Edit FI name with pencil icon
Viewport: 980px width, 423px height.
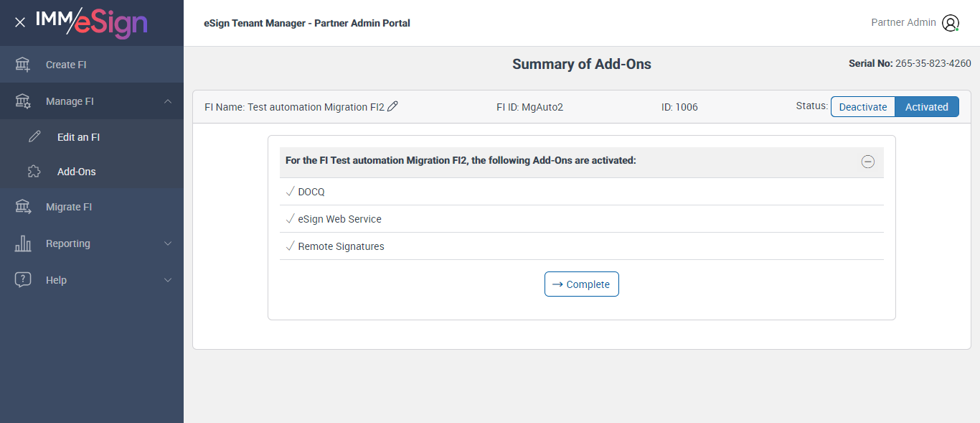click(392, 106)
